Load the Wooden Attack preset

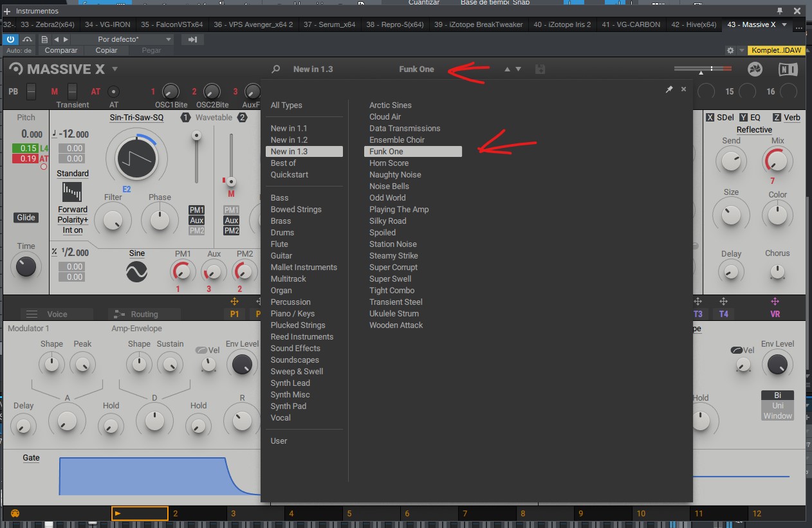pos(396,325)
